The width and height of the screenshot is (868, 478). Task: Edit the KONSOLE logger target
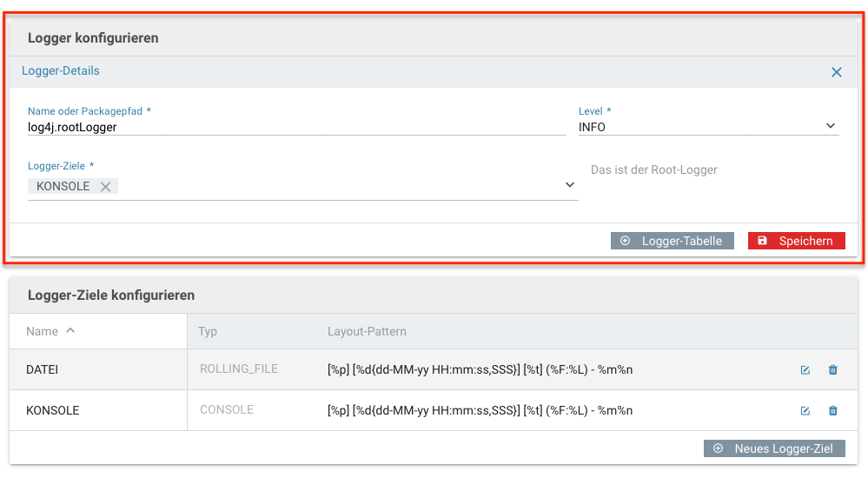(x=805, y=410)
